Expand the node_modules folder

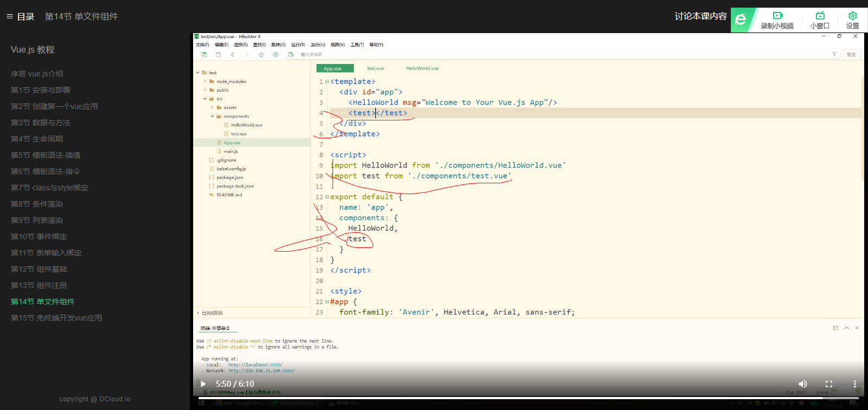pyautogui.click(x=205, y=81)
